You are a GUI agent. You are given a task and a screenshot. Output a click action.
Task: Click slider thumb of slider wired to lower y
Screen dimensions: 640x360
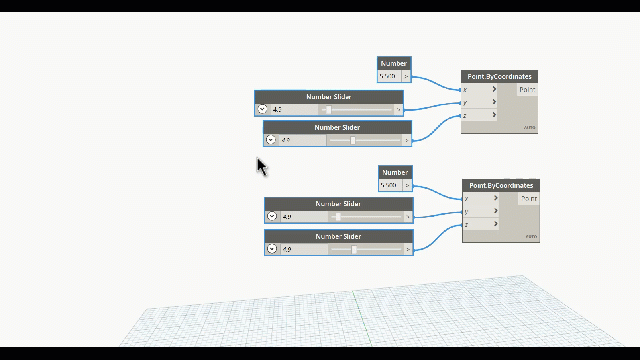338,216
